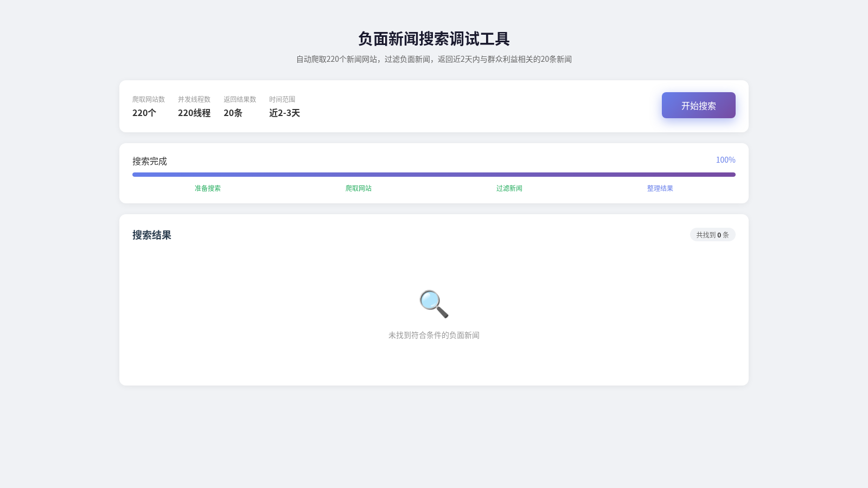The height and width of the screenshot is (488, 868).
Task: Click the 近2-3天 time range value
Action: point(284,113)
